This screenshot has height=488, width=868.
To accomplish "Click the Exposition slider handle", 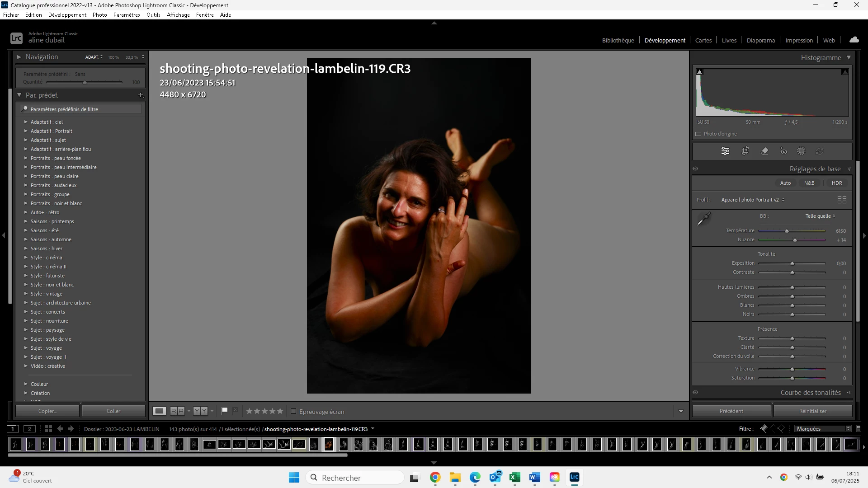I will (x=792, y=263).
